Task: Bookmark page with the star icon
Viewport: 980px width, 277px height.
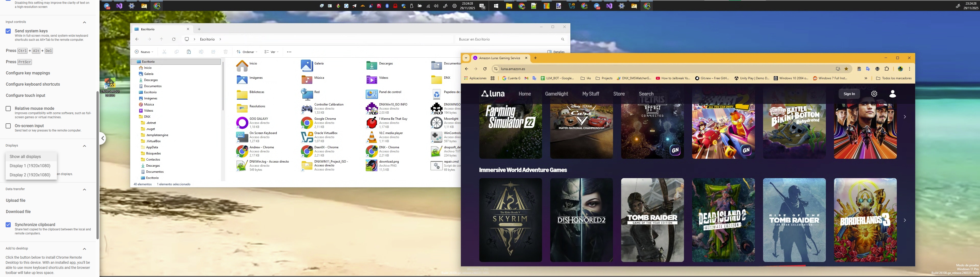Action: coord(846,69)
